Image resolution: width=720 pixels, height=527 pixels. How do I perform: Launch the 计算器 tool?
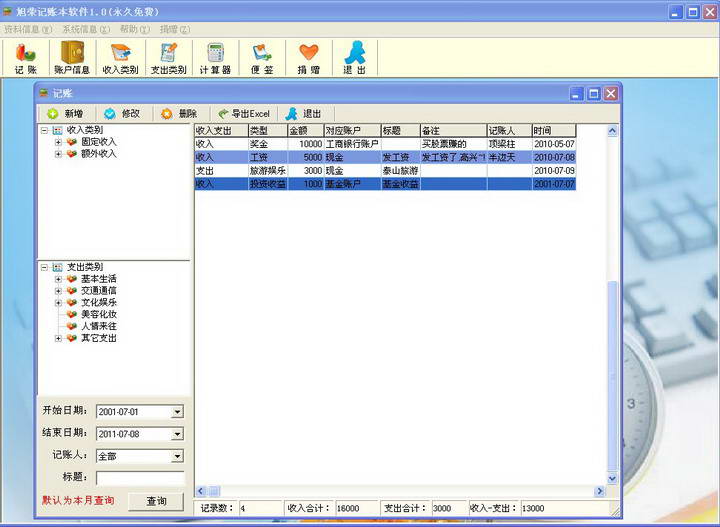pos(214,58)
